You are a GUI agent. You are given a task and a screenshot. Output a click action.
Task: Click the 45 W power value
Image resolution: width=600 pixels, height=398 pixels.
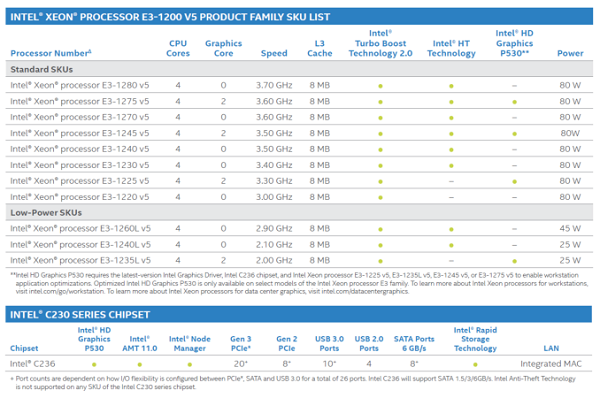click(570, 228)
